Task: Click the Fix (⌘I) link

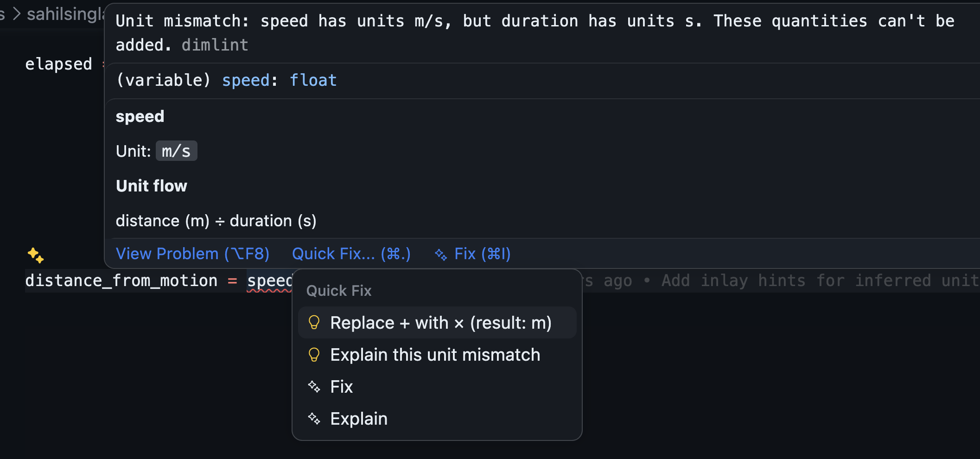Action: (482, 254)
